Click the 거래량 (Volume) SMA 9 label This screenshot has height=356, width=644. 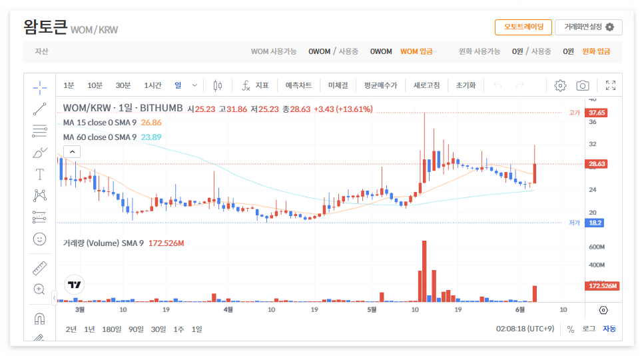point(103,243)
